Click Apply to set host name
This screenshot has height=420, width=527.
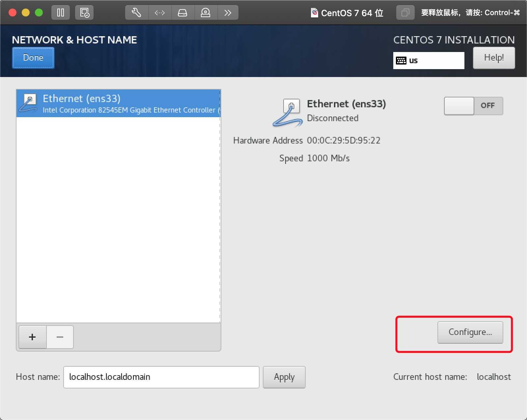coord(284,377)
